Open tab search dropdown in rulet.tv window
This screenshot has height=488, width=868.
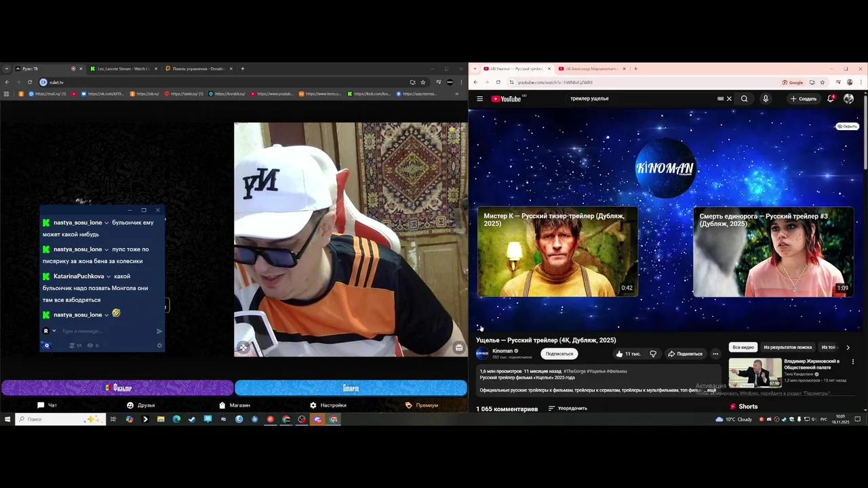(x=7, y=68)
